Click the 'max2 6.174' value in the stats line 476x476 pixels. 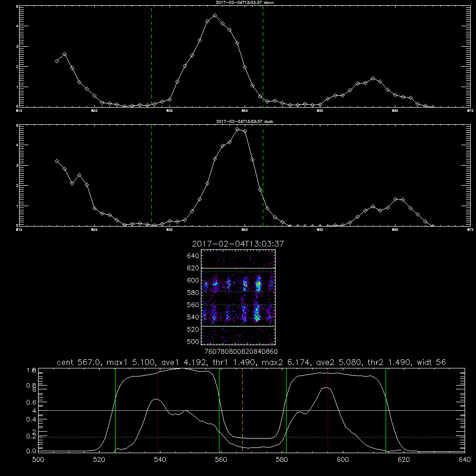(x=286, y=362)
